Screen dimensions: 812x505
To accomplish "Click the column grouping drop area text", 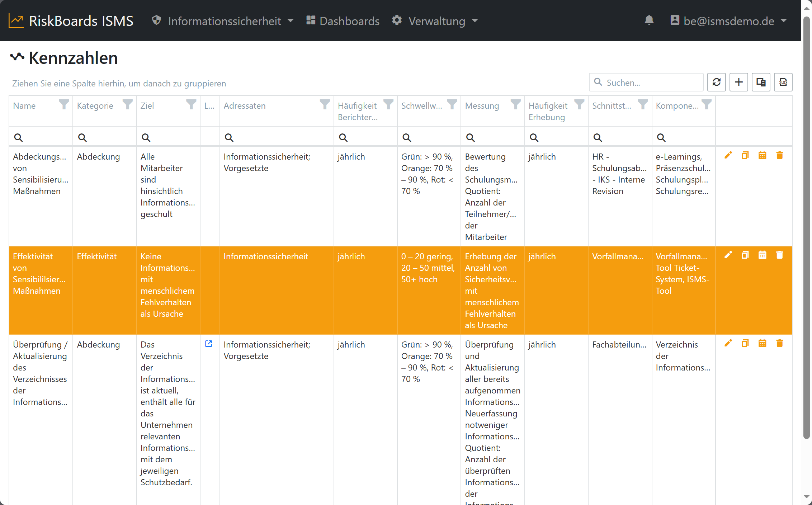I will (119, 84).
